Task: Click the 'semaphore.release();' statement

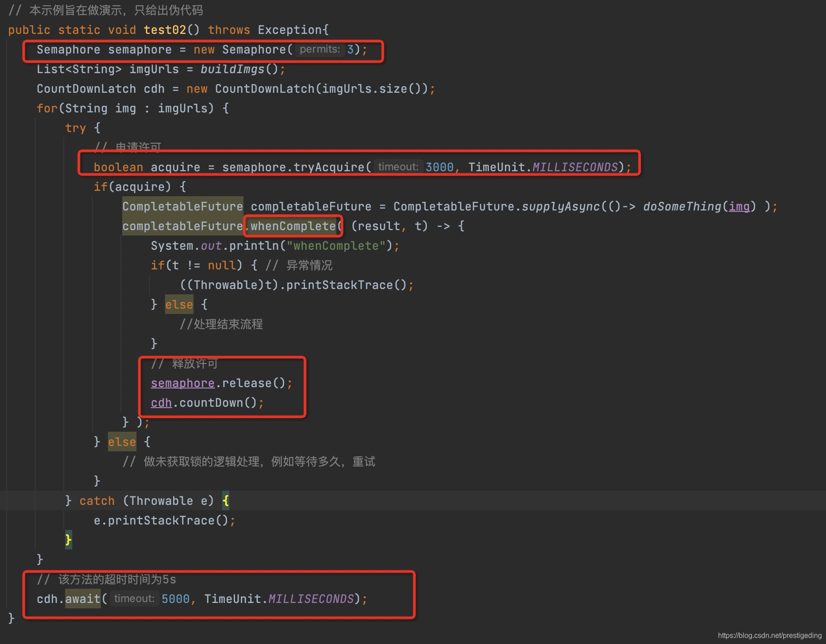Action: [222, 383]
